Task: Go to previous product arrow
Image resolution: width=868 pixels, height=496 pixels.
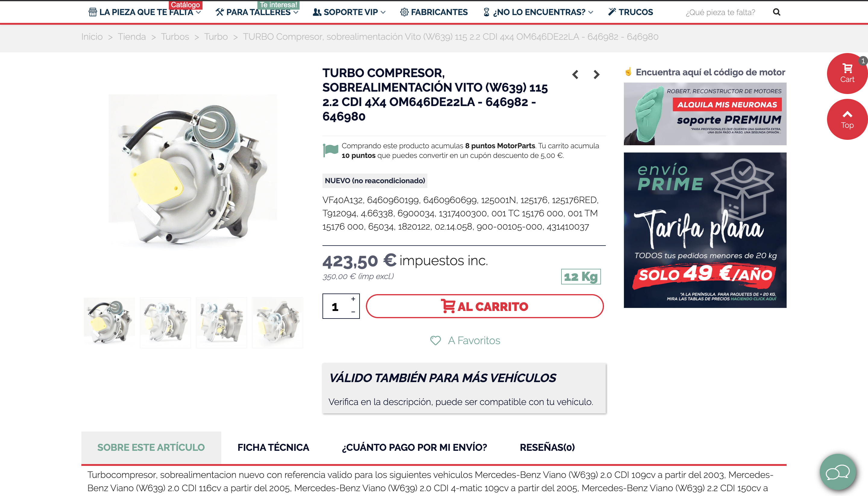Action: [575, 75]
